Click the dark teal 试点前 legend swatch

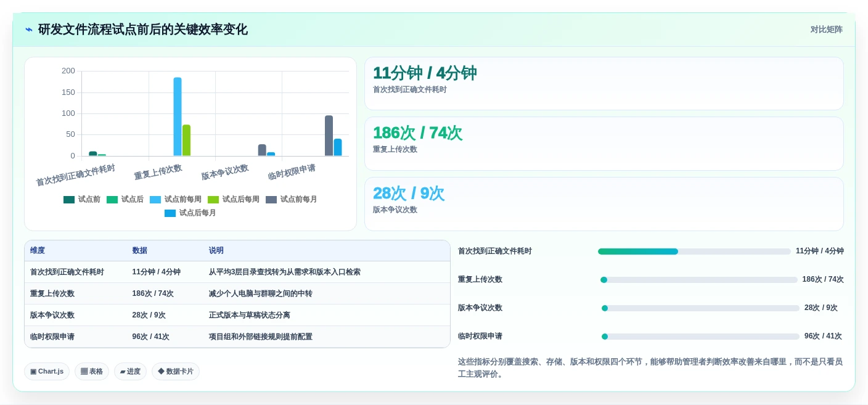point(69,199)
